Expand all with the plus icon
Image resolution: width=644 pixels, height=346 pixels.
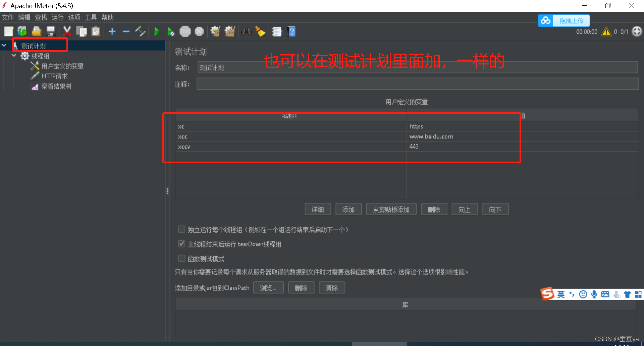[112, 32]
